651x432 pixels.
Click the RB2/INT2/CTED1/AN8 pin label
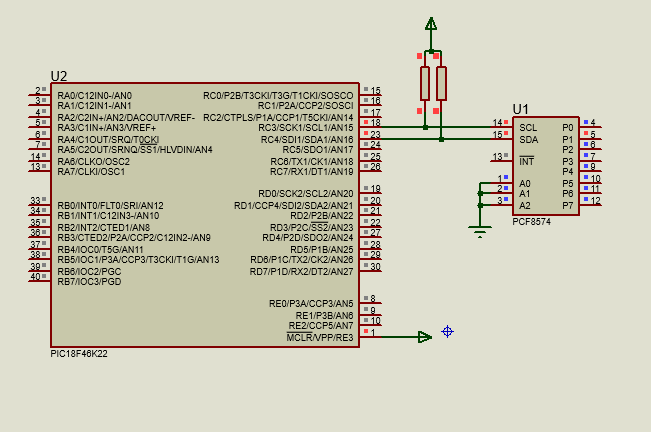coord(103,228)
